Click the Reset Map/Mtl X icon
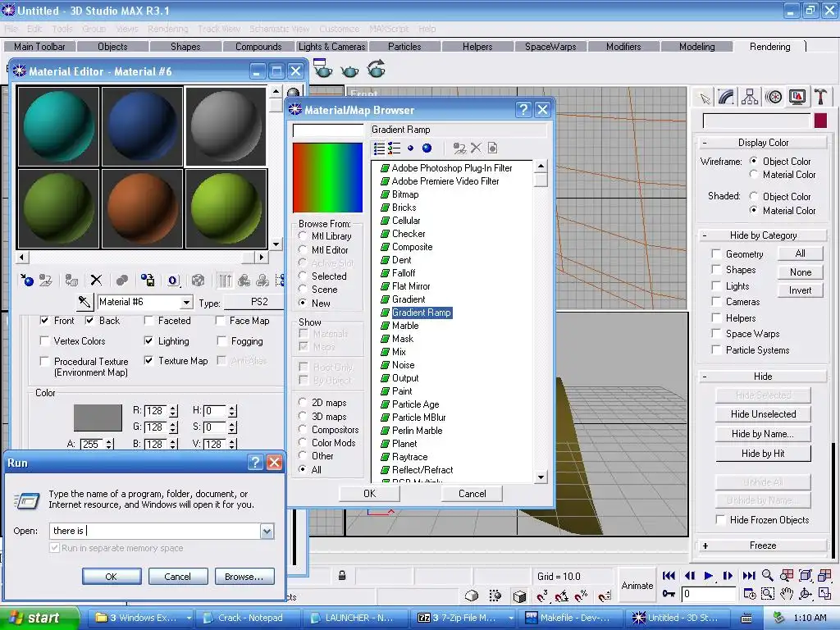 (x=96, y=281)
